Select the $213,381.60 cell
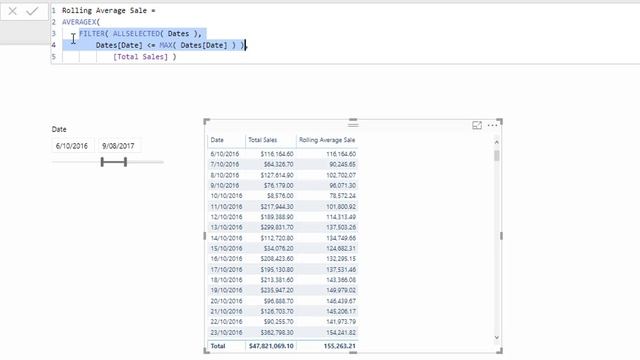 tap(277, 280)
